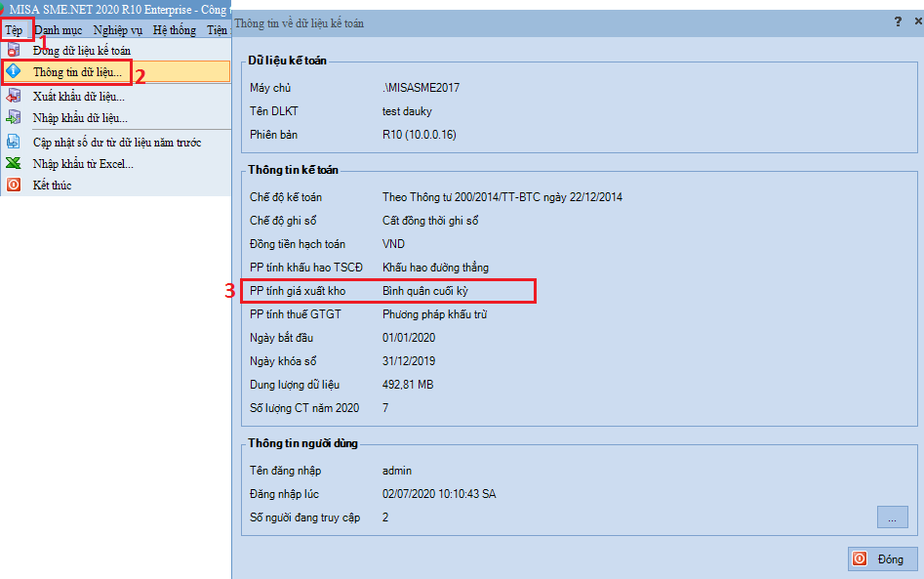
Task: Click version value R10 (10.0.0.16)
Action: pos(419,135)
